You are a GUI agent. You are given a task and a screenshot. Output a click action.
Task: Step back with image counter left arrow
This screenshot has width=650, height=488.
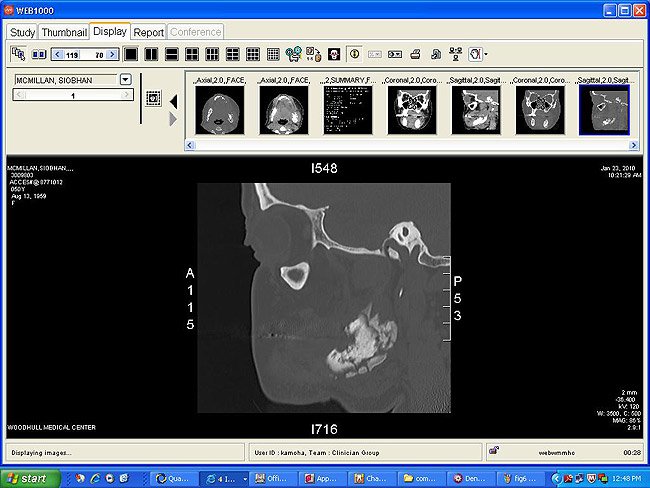pyautogui.click(x=58, y=54)
